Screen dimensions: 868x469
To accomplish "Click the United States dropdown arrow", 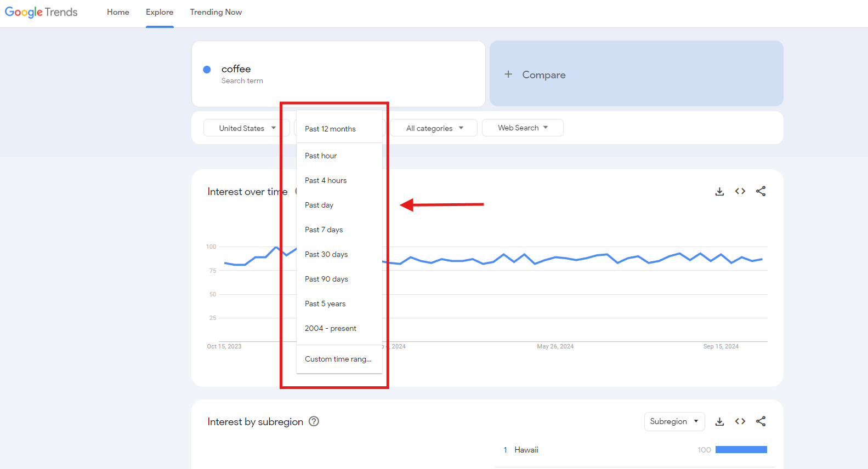I will (x=274, y=128).
